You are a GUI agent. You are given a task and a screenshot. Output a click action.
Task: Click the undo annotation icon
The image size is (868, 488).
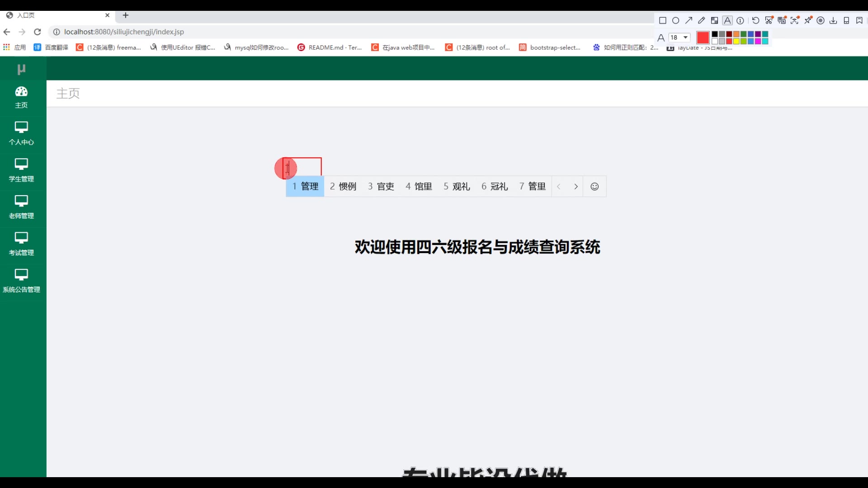tap(755, 21)
